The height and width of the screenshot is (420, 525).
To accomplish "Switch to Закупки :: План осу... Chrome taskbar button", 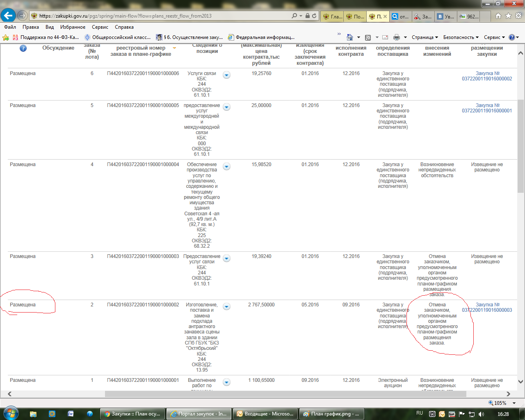I will 133,414.
